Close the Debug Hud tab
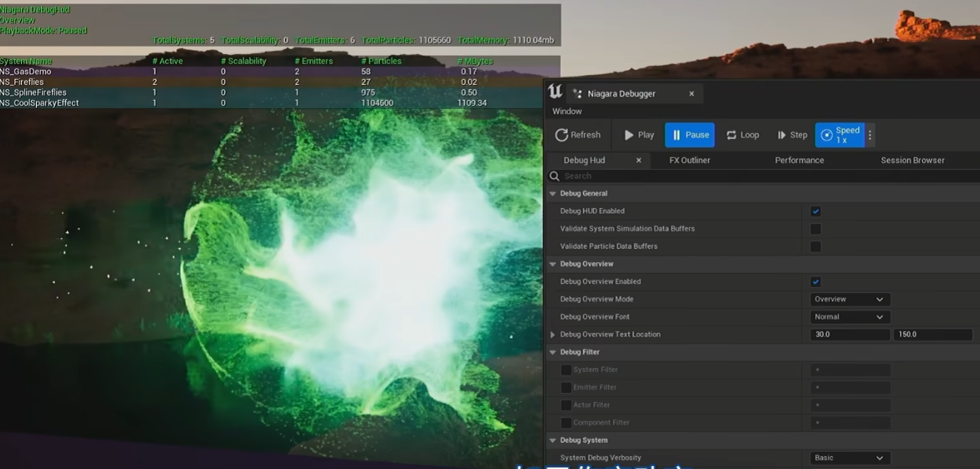 click(x=639, y=160)
